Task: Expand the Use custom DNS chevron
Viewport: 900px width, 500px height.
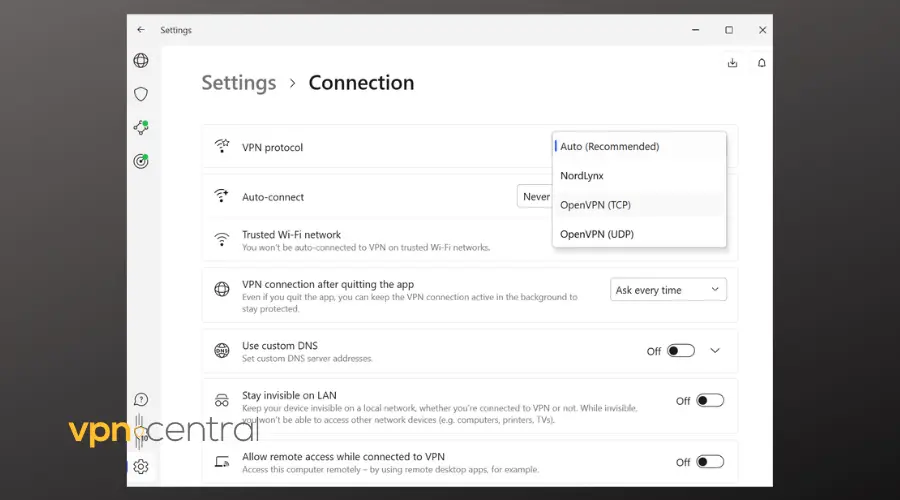Action: pyautogui.click(x=715, y=351)
